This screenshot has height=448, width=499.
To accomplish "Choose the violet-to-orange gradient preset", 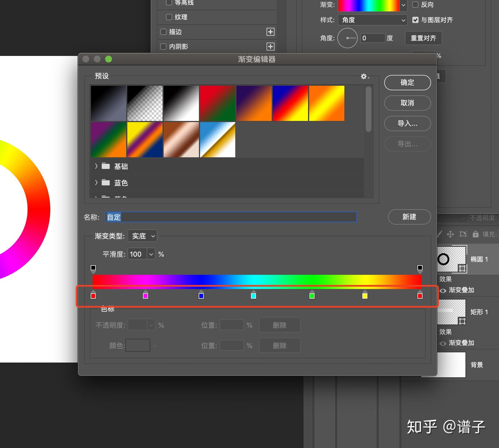I will 254,103.
